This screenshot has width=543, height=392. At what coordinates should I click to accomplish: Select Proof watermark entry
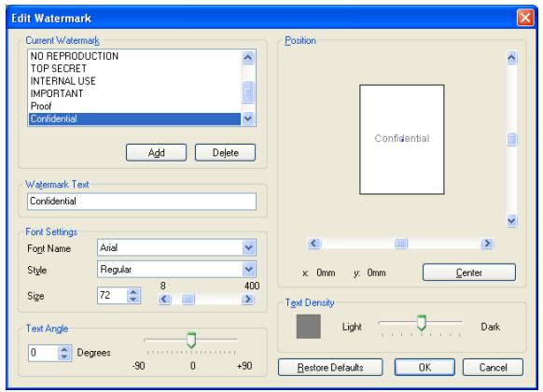pos(134,106)
